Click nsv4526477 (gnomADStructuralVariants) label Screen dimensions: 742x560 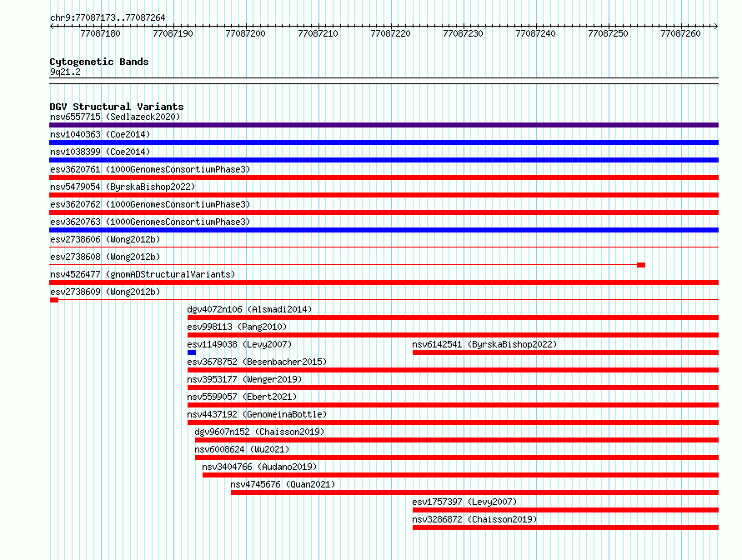click(143, 274)
